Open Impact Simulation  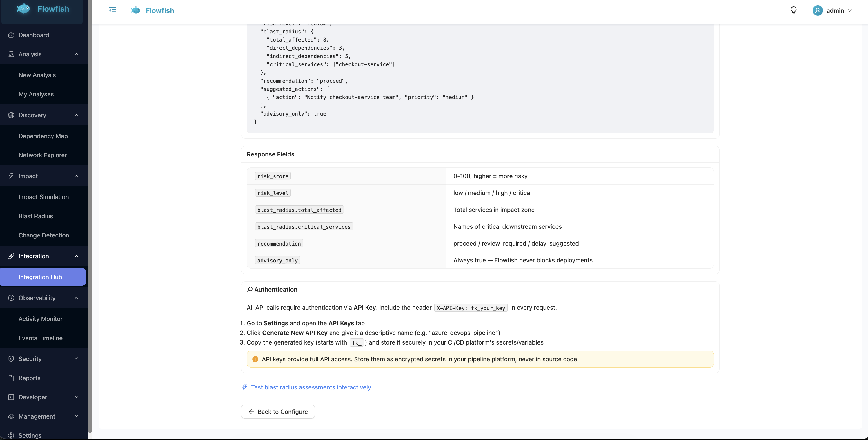(43, 197)
